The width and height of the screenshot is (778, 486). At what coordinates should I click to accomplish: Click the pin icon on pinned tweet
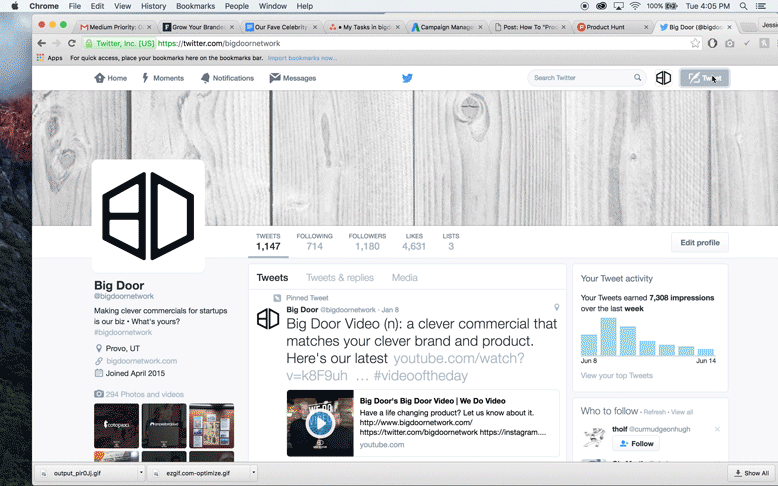pyautogui.click(x=557, y=307)
